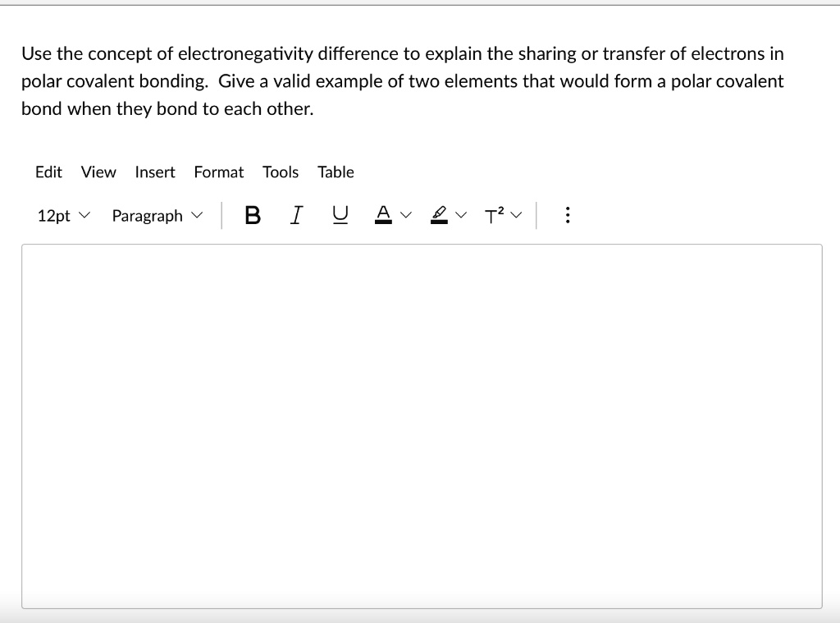Open the 12pt font size dropdown
This screenshot has height=623, width=840.
tap(62, 215)
